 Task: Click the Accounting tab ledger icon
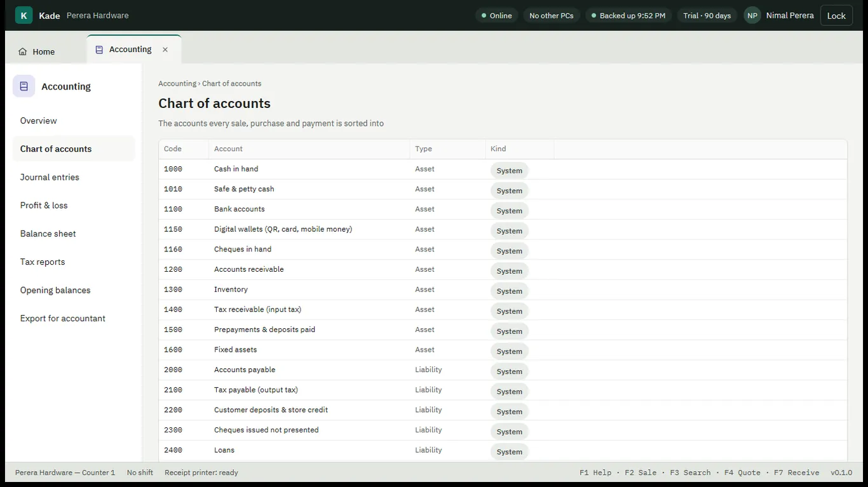[x=99, y=50]
